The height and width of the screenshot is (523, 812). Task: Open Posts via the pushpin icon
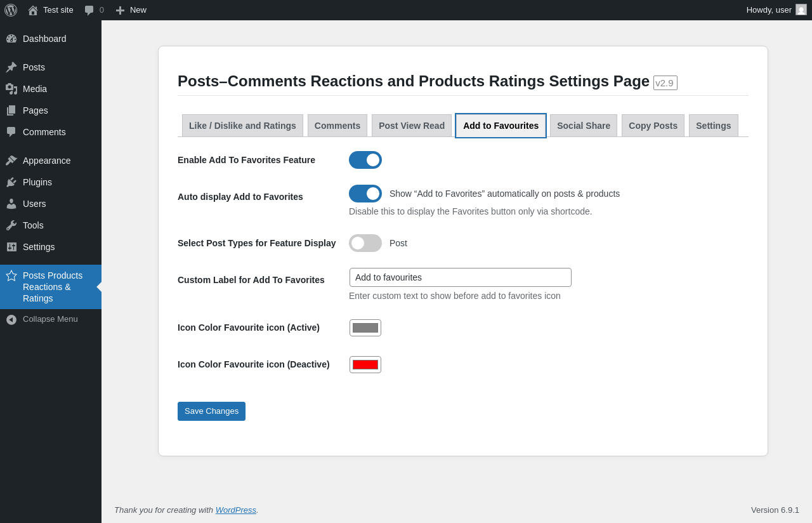[11, 67]
